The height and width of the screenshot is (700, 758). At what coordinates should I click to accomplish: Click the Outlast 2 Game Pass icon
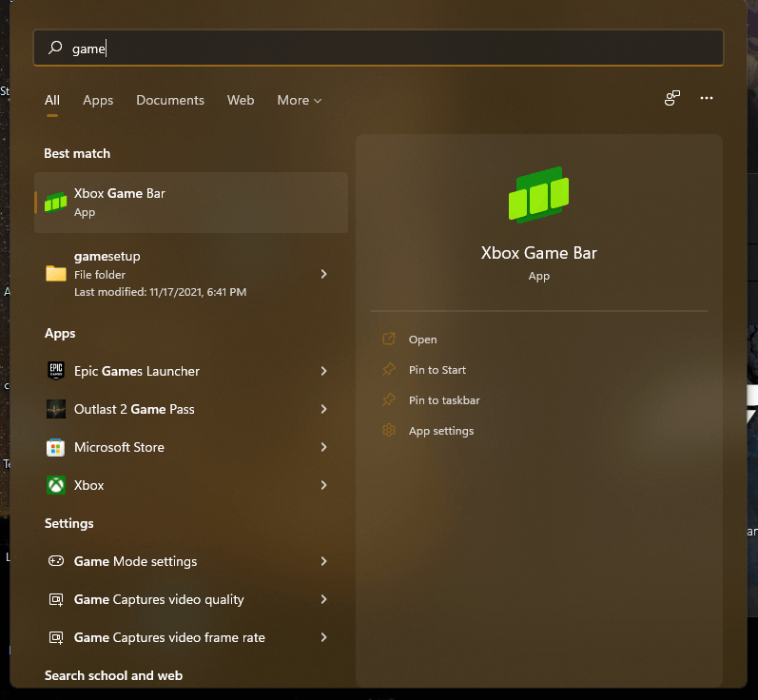(x=56, y=409)
